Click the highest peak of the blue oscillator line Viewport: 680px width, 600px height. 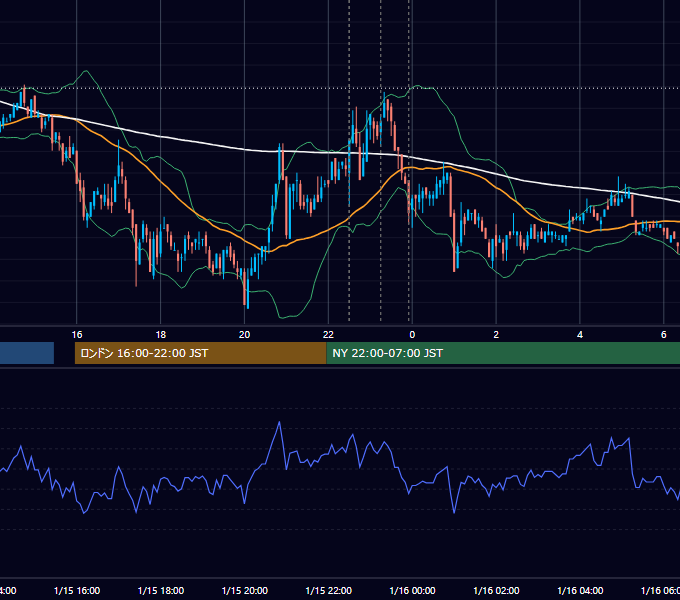pos(279,422)
